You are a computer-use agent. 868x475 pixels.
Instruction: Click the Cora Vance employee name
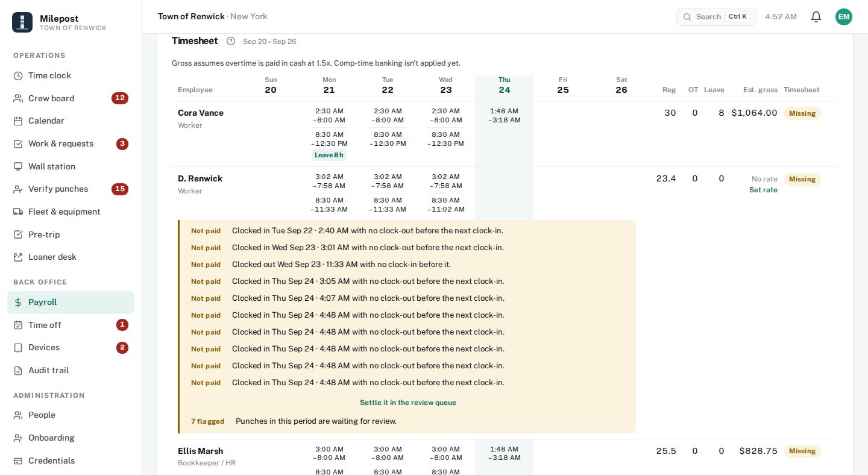[201, 113]
